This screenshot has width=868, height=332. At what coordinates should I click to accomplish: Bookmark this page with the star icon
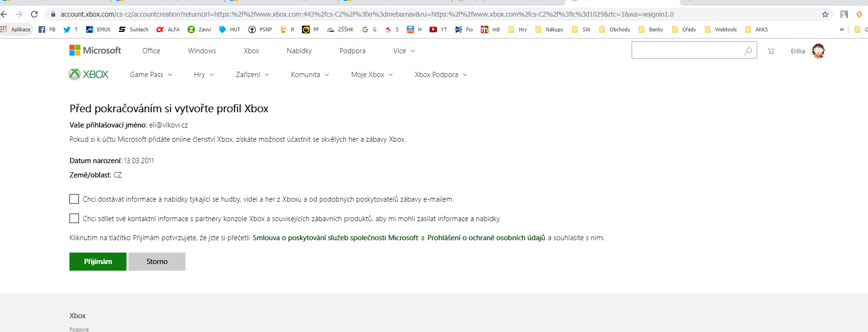click(825, 14)
